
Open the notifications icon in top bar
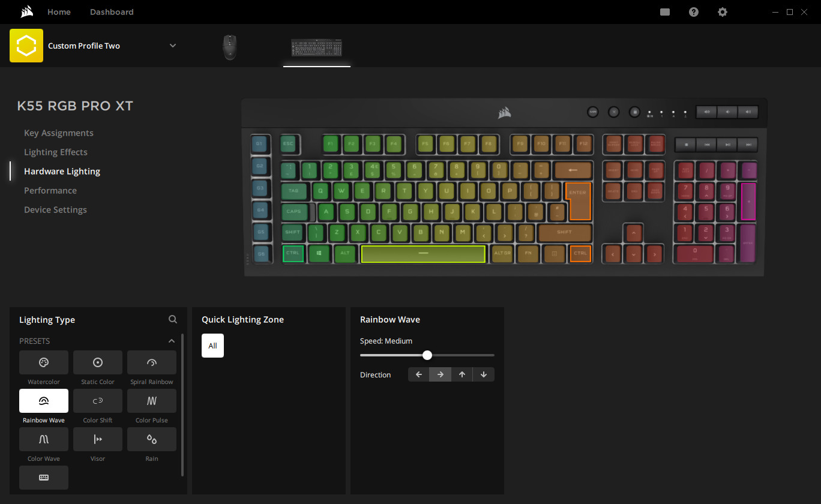click(665, 12)
